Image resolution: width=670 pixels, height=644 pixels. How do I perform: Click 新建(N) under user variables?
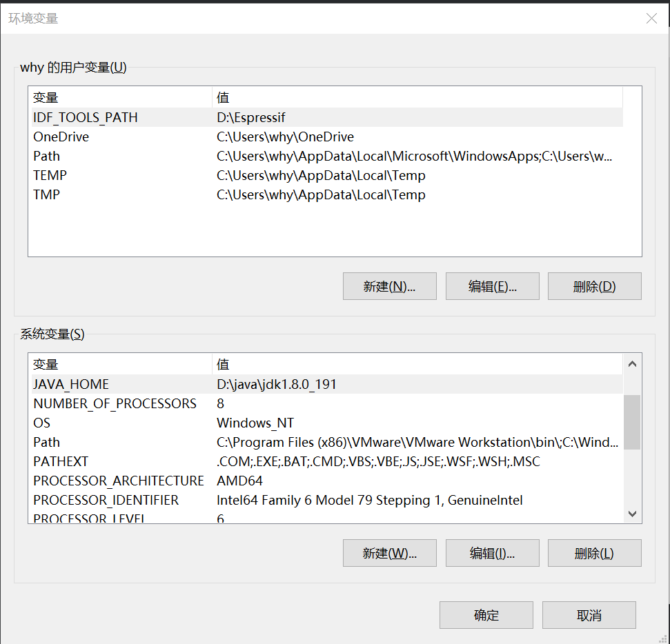[x=389, y=286]
